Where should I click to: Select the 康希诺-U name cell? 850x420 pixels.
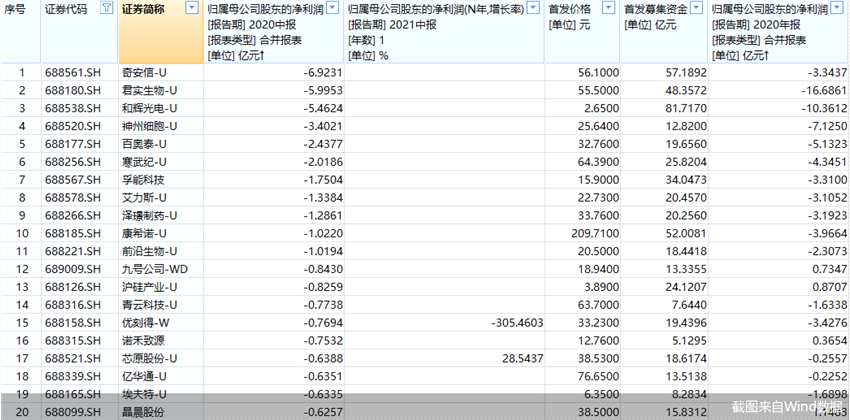click(145, 234)
